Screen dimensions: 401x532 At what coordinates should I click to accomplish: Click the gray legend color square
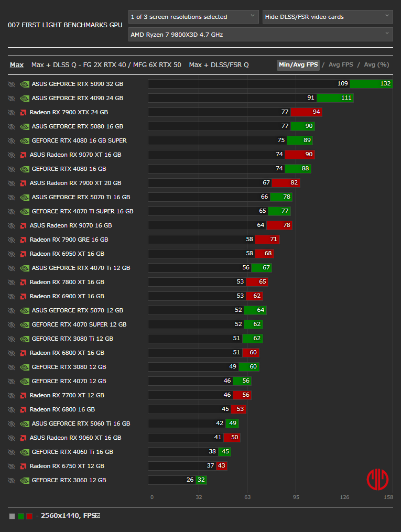pos(12,516)
